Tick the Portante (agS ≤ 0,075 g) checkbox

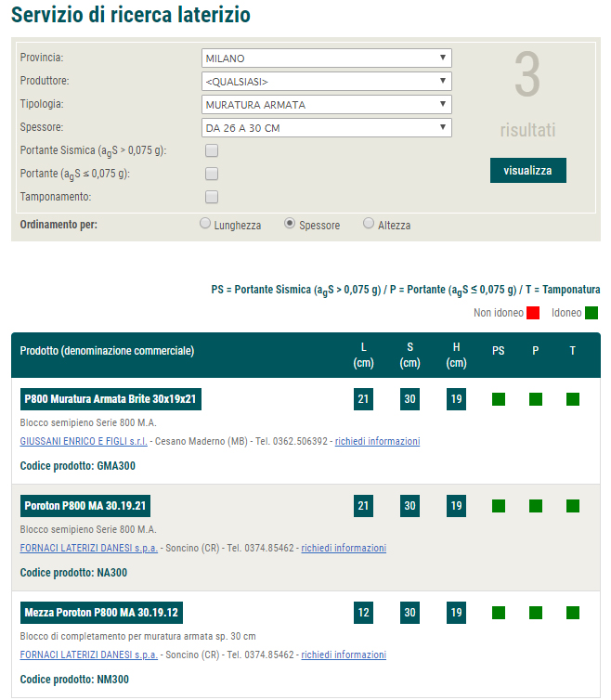[x=212, y=174]
